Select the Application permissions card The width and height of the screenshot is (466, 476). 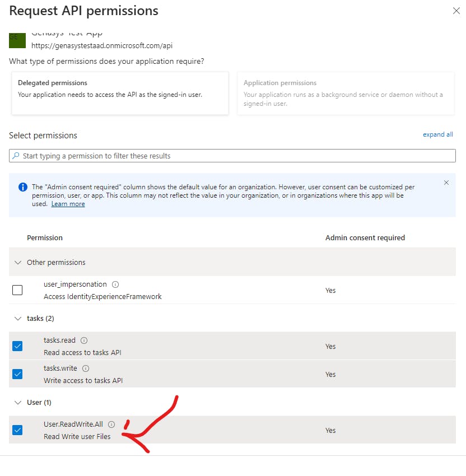pos(346,93)
